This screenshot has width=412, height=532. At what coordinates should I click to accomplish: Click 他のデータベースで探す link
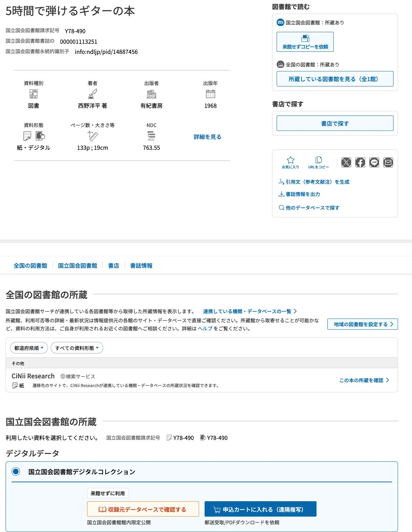[x=309, y=208]
